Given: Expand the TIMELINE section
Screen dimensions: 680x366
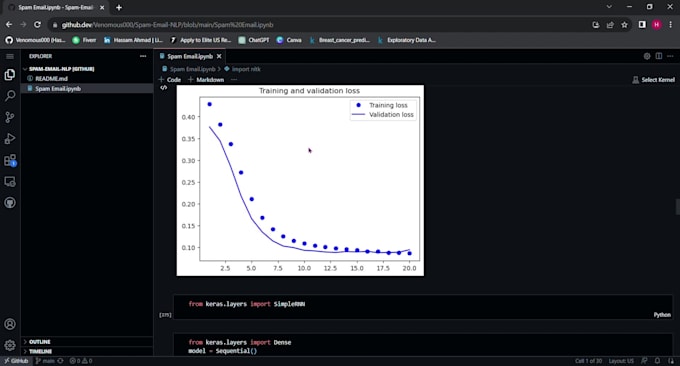Looking at the screenshot, I should pos(40,351).
